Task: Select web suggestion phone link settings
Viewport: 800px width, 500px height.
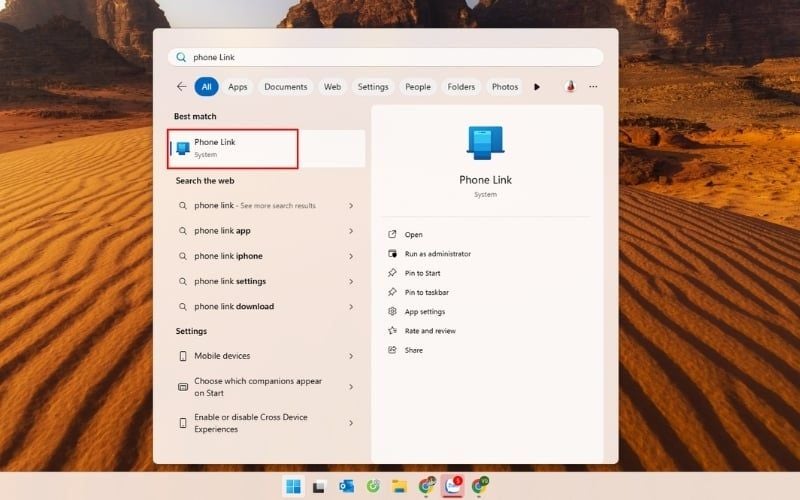Action: click(x=266, y=281)
